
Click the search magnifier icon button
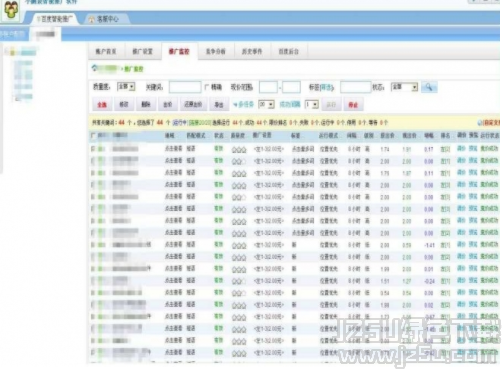point(429,87)
